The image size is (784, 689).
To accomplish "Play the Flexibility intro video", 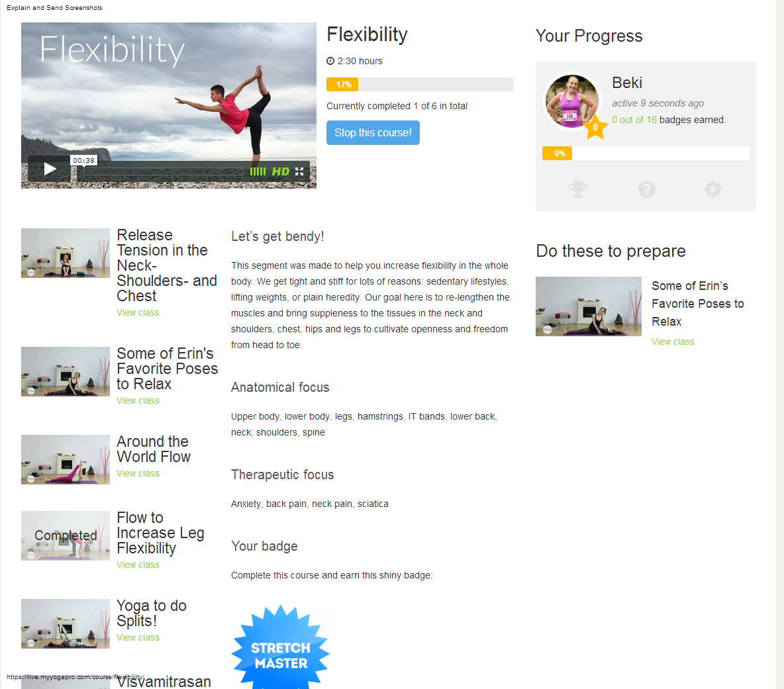I will pos(49,169).
